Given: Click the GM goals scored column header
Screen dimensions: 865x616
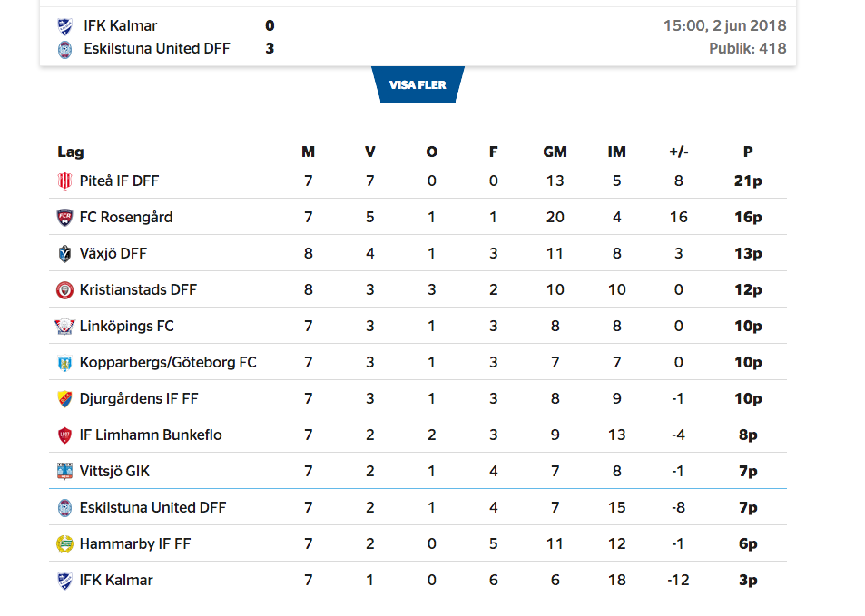Looking at the screenshot, I should (555, 152).
